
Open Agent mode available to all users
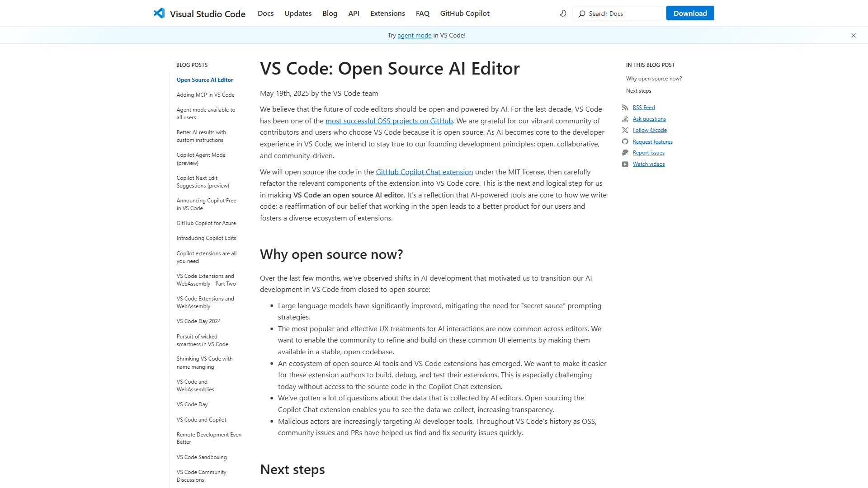[206, 113]
